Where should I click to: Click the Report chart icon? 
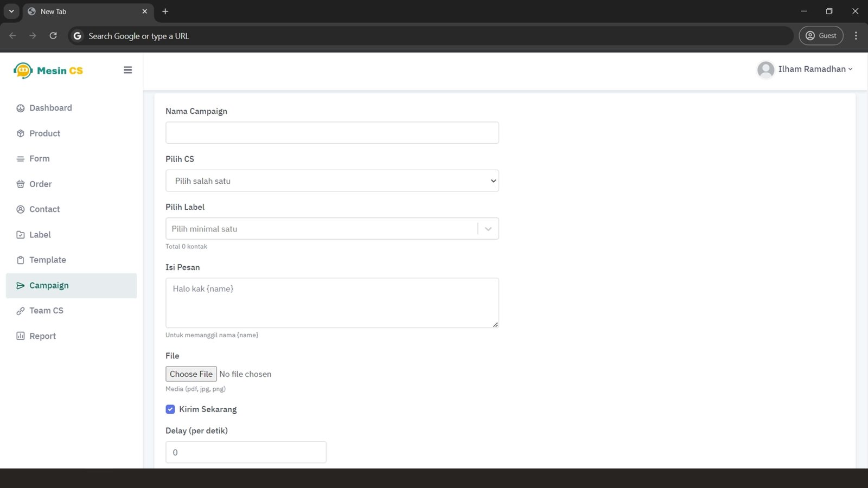click(21, 336)
